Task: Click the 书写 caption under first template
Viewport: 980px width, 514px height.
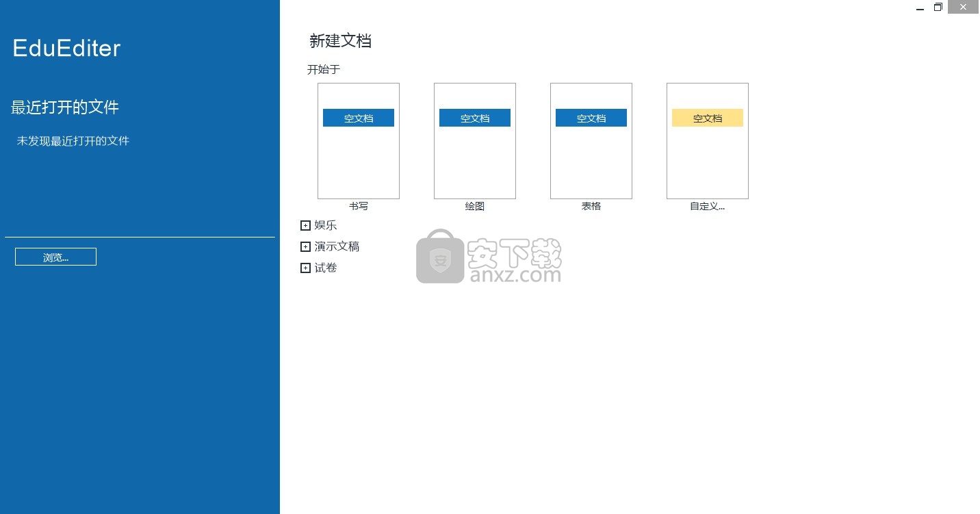Action: 359,206
